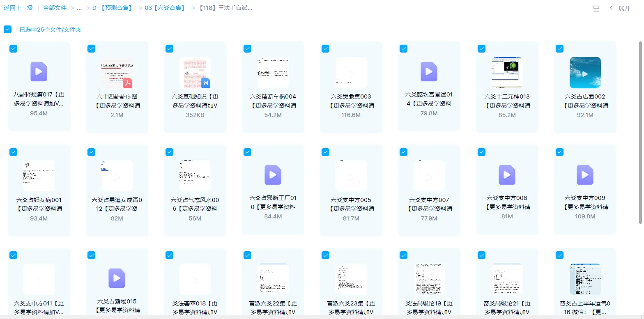
Task: Open the PDF icon for 六十四卦卦序图
Action: tap(117, 73)
